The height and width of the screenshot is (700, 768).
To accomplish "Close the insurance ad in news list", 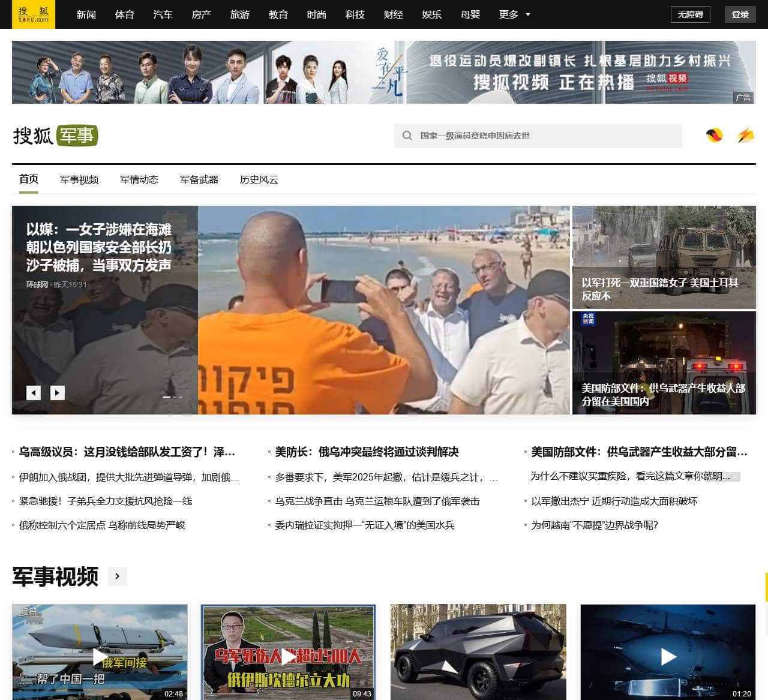I will point(735,477).
